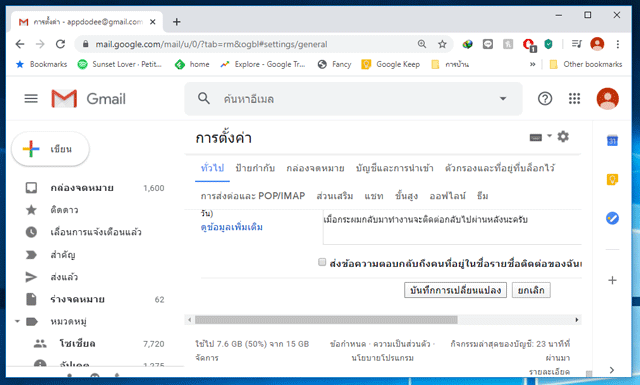Open the settings gear icon
This screenshot has width=640, height=385.
tap(563, 136)
